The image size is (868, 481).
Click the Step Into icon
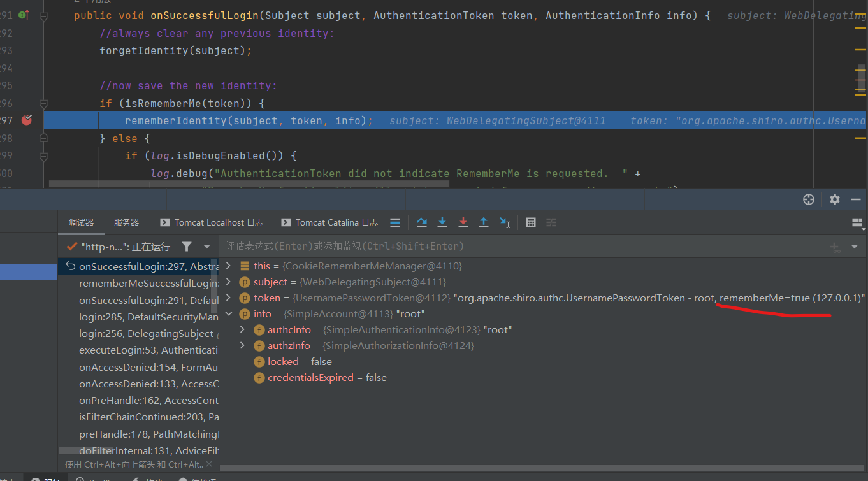442,222
